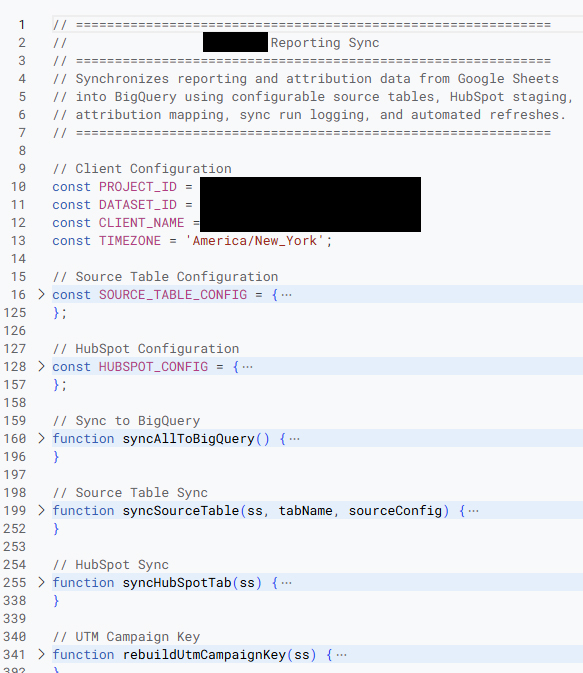Screen dimensions: 583x673
Task: Click the closing '};' on line 157
Action: click(60, 385)
